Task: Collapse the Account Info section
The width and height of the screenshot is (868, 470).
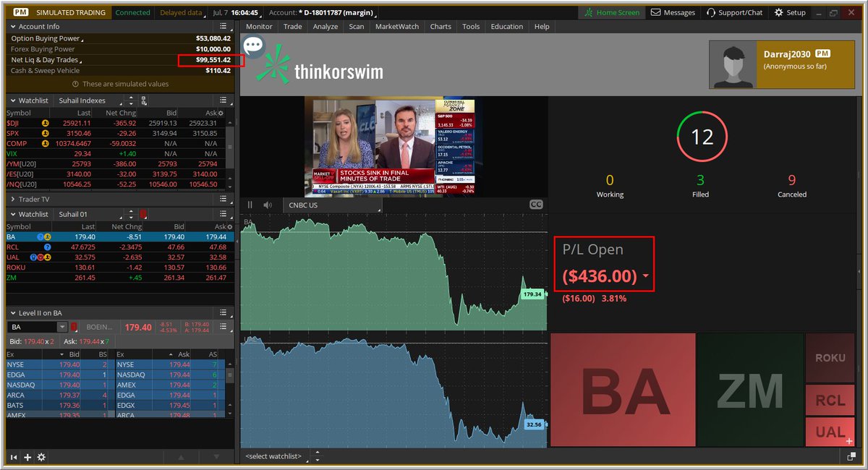Action: tap(12, 27)
